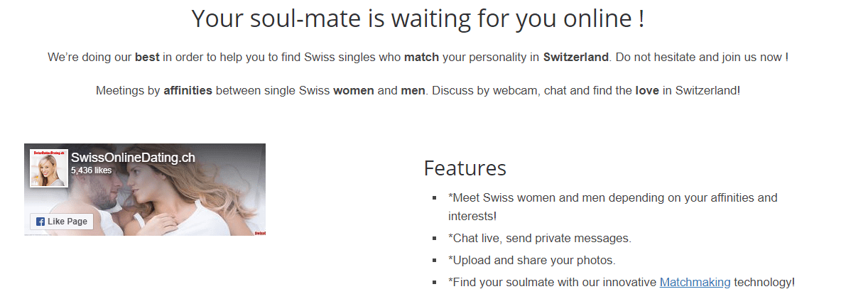Click the 'Upload and share your photos' text
The width and height of the screenshot is (868, 294).
[532, 260]
